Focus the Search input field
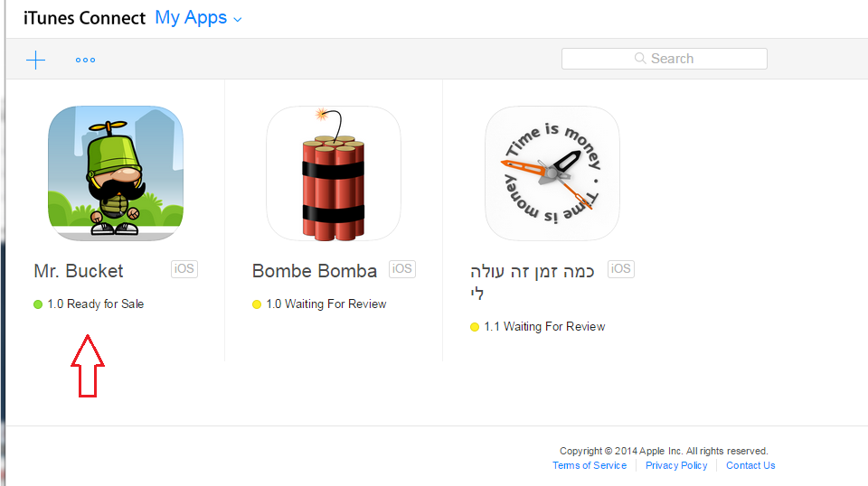 (664, 59)
